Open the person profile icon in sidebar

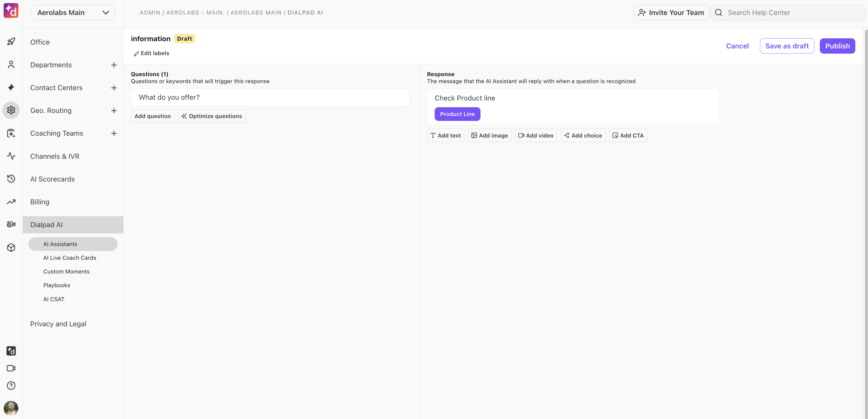[x=11, y=64]
